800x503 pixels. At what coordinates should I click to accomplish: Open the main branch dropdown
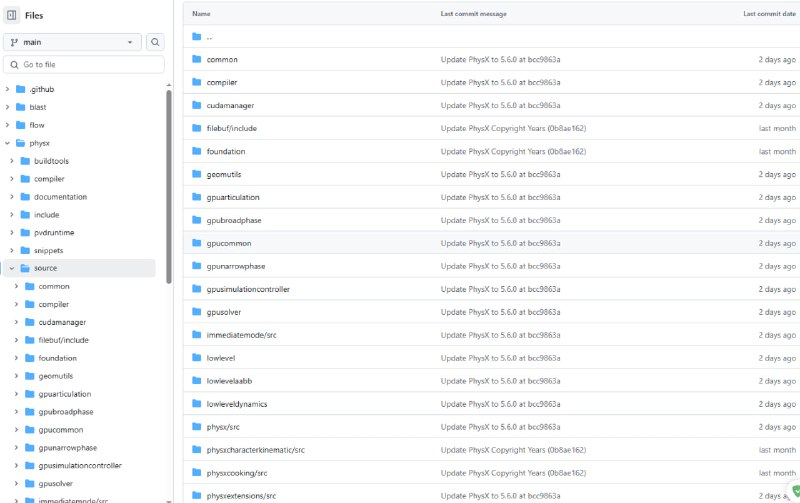[73, 42]
